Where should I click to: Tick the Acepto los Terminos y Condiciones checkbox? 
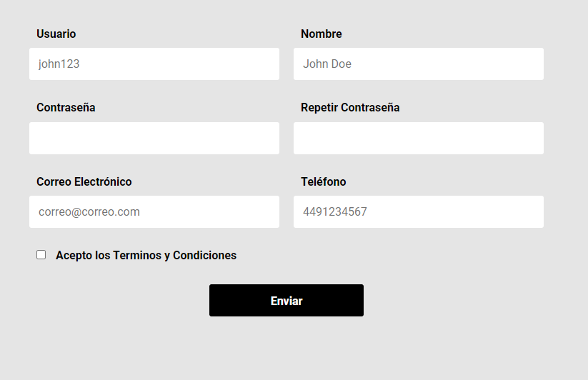[41, 255]
